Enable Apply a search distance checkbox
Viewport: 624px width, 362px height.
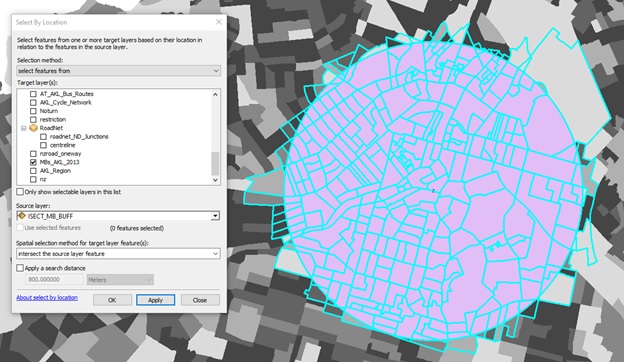[x=20, y=268]
